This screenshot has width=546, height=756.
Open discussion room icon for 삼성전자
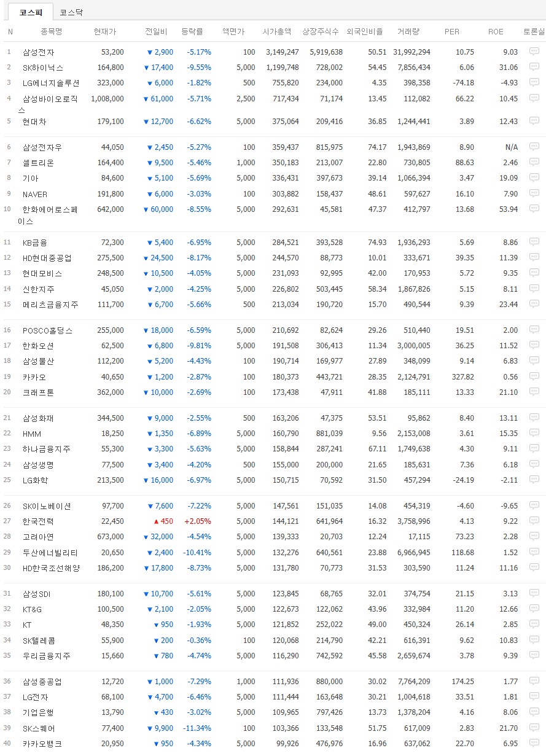534,52
